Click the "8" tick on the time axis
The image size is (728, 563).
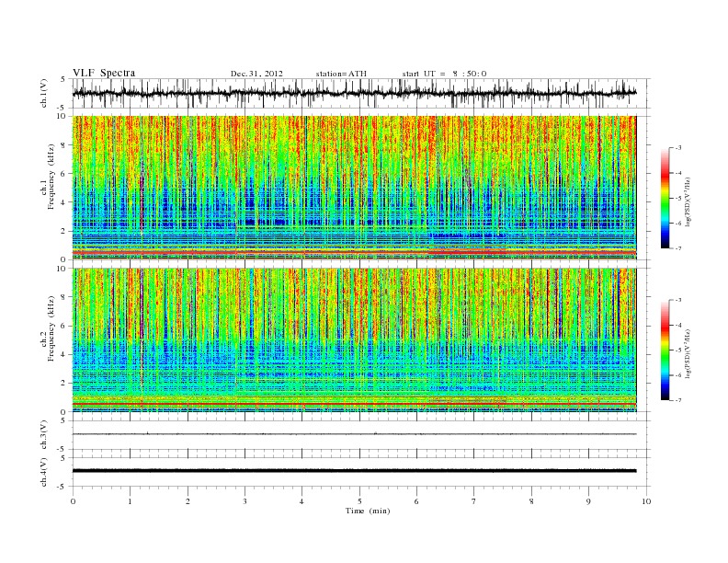(x=531, y=501)
